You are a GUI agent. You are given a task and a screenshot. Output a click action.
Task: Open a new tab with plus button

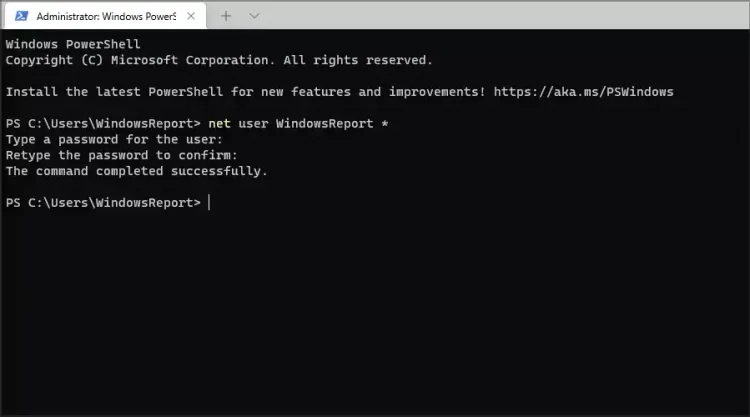pos(226,16)
